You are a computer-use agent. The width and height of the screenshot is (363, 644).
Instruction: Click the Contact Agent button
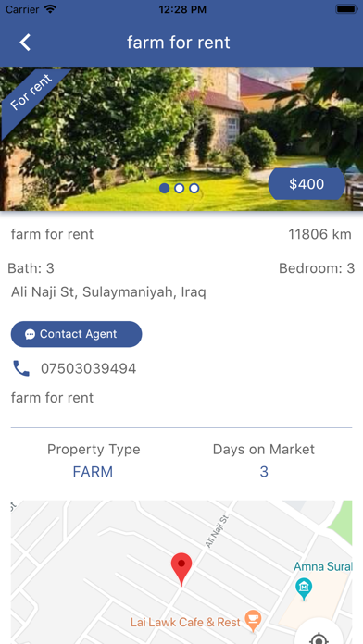tap(76, 334)
